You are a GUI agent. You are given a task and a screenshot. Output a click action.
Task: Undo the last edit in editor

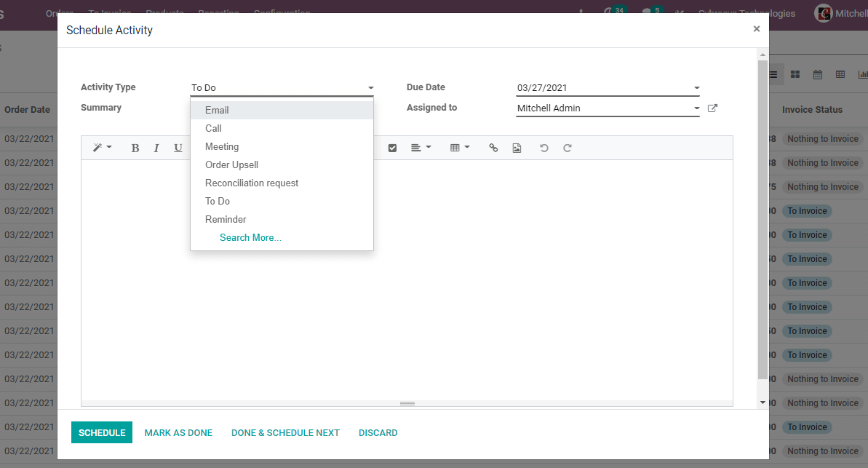click(x=544, y=148)
